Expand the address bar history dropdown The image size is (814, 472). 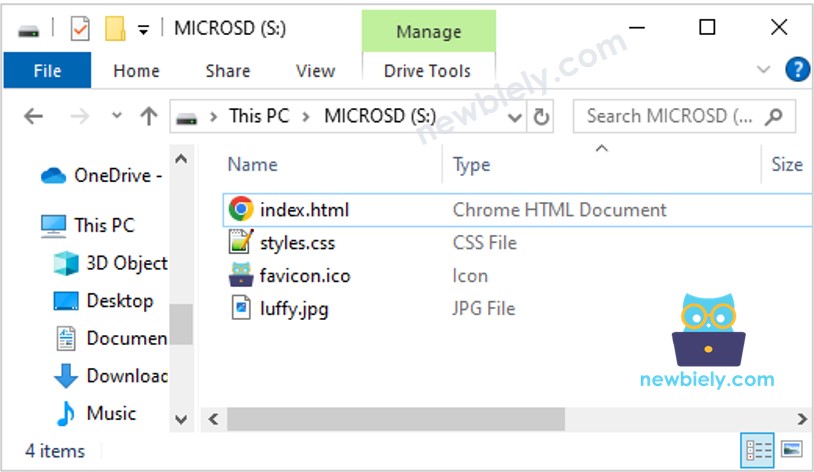515,117
